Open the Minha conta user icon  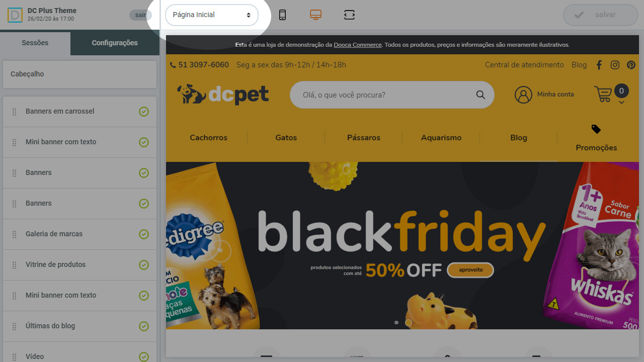click(x=523, y=95)
